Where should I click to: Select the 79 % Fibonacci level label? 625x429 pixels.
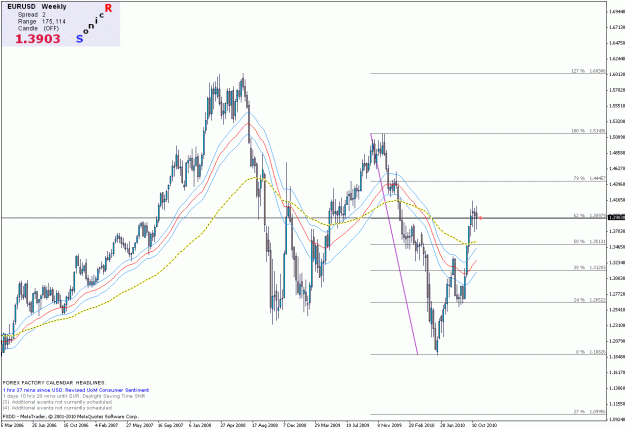[x=589, y=178]
